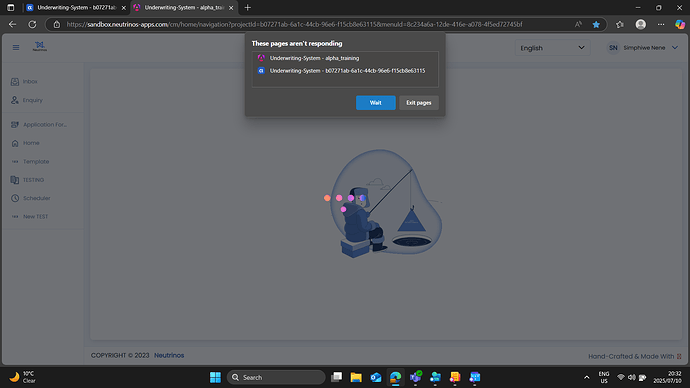Expand the Simphiwe Nene user menu chevron
690x388 pixels.
(x=675, y=48)
